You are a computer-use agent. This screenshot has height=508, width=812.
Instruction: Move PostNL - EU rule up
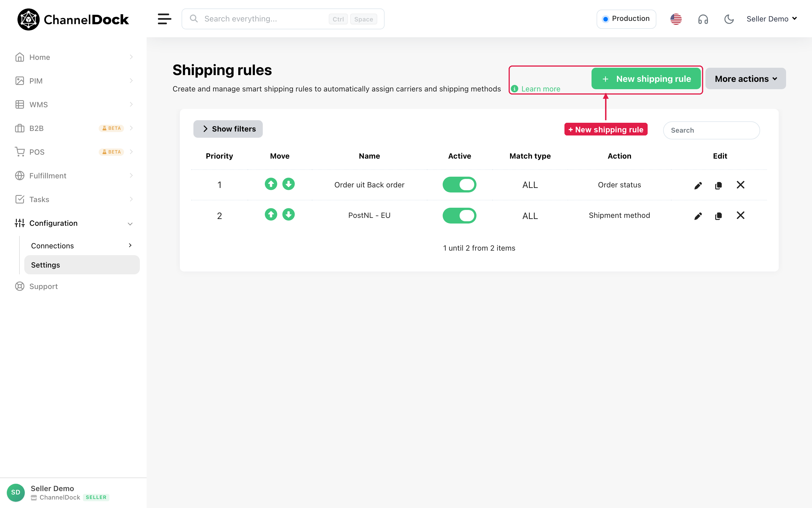click(271, 215)
